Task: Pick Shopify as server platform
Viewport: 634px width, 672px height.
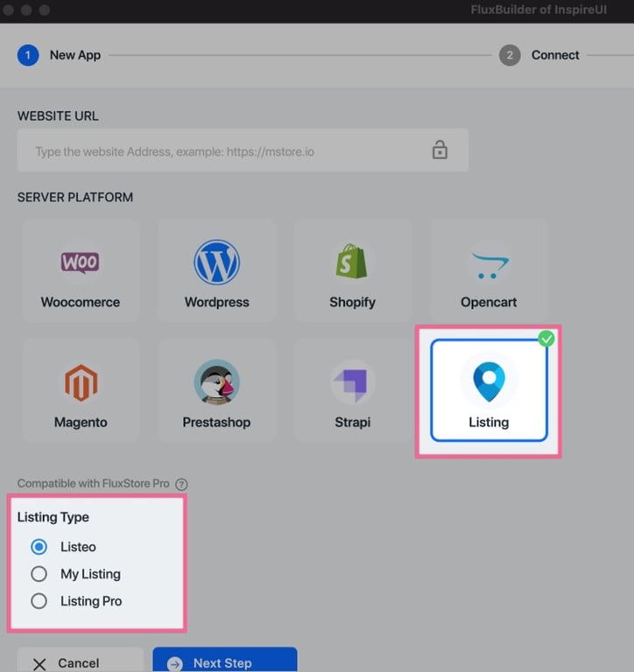Action: (x=353, y=270)
